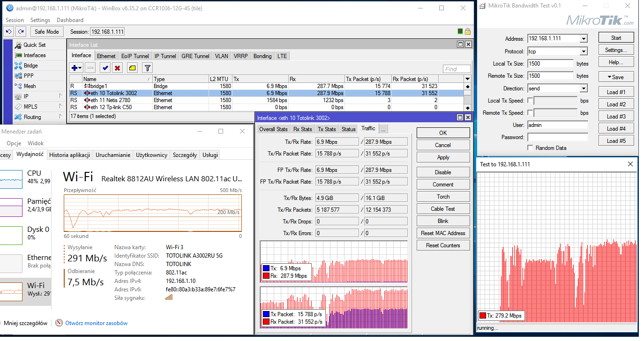Viewport: 644px width, 341px height.
Task: Open Quick Set from the sidebar
Action: [x=34, y=45]
